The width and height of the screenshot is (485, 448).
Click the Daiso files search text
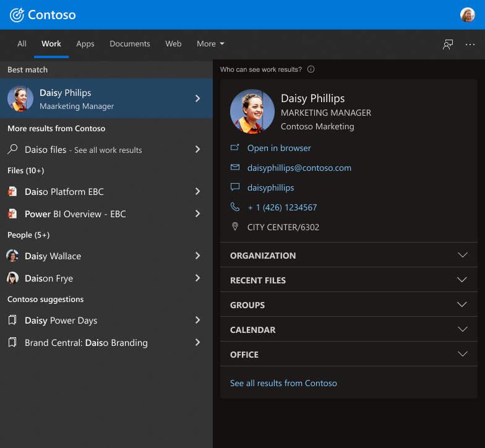[46, 150]
